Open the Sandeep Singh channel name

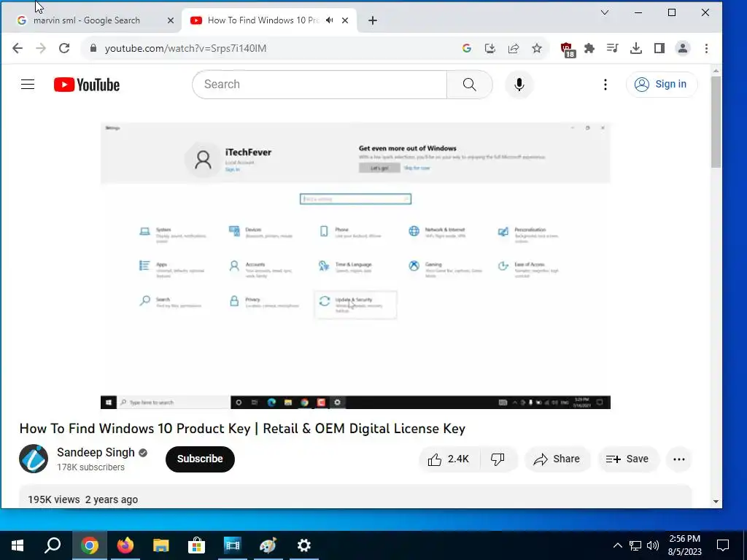[x=96, y=452]
